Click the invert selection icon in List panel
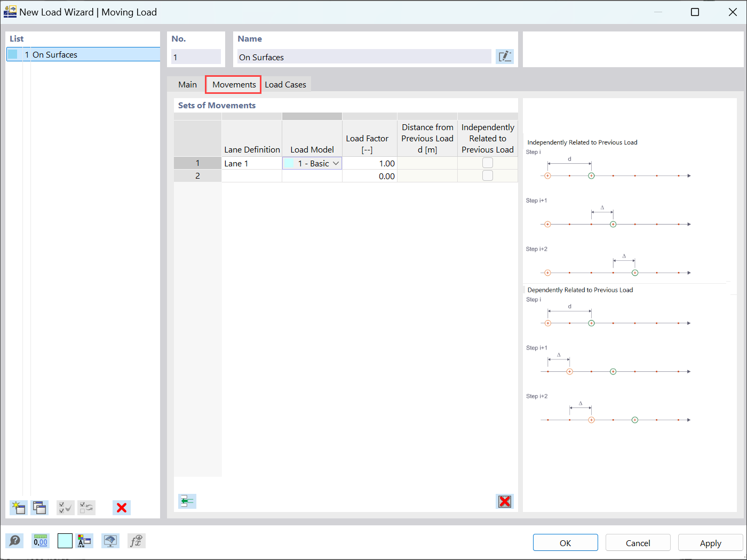The image size is (747, 560). tap(86, 508)
